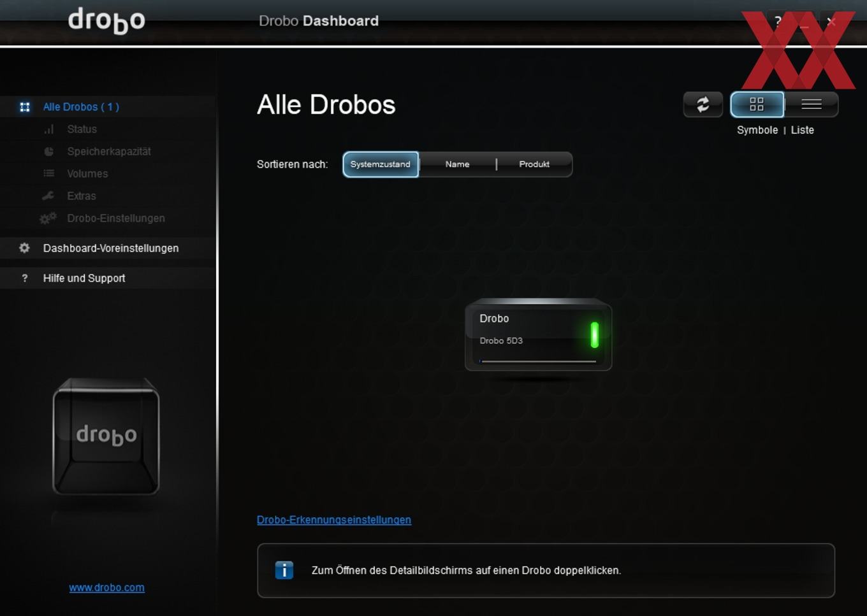The height and width of the screenshot is (616, 867).
Task: Click the Drobo-Einstellungen gears icon
Action: point(48,218)
